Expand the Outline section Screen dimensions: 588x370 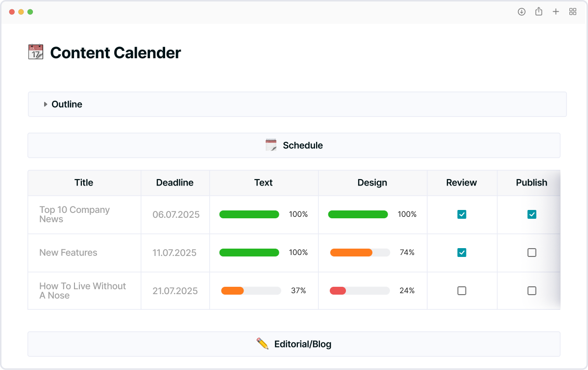click(x=67, y=104)
